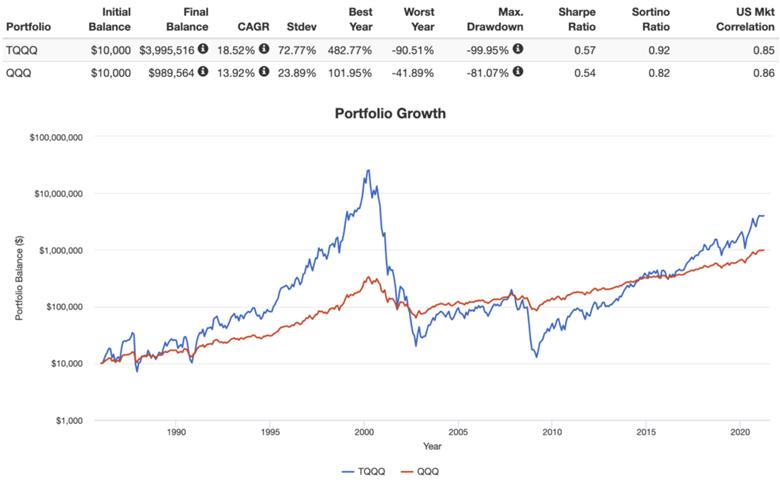Screen dimensions: 780x487
Task: Click info icon beside QQQ CAGR 13.92%
Action: 264,72
